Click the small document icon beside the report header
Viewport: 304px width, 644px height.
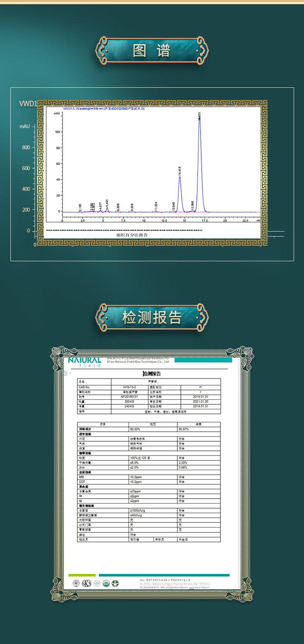tap(66, 373)
